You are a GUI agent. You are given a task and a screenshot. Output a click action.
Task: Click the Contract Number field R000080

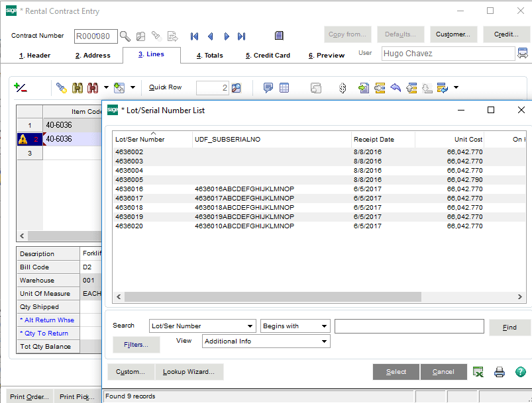click(x=96, y=36)
